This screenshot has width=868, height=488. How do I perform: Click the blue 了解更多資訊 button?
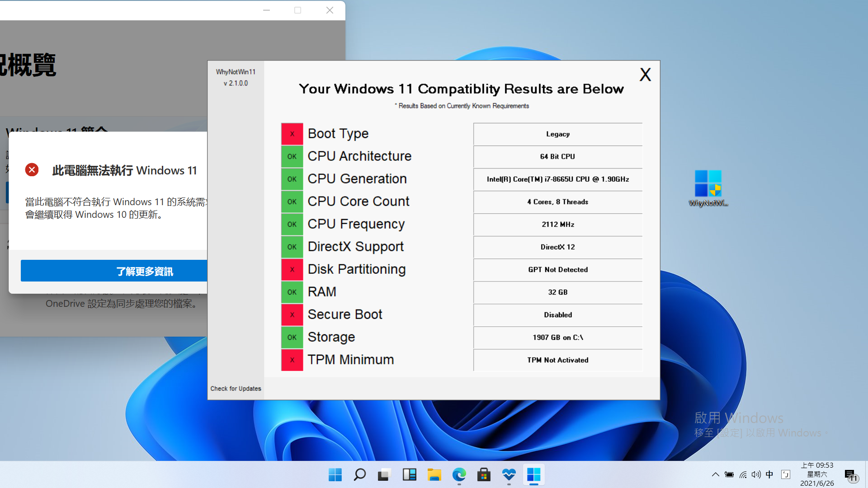(x=114, y=271)
